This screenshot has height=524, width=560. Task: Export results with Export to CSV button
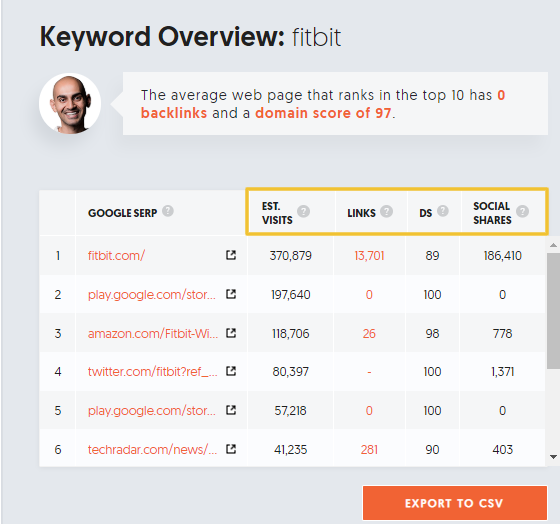pos(455,503)
